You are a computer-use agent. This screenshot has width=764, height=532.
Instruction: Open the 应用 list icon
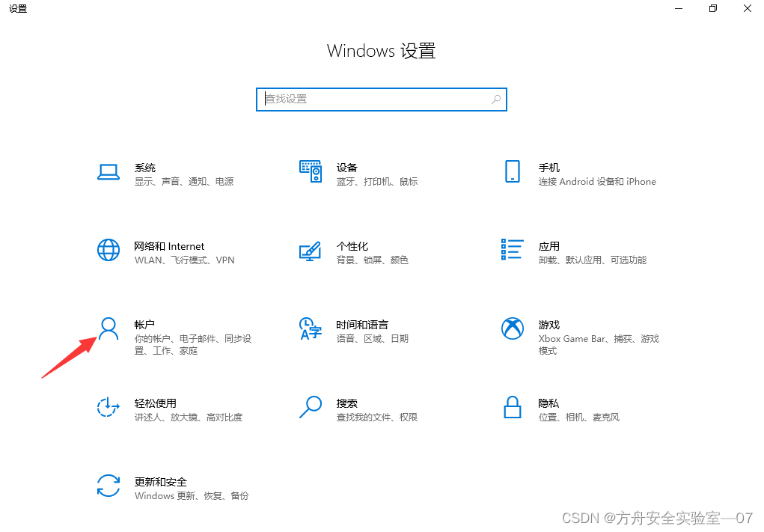(x=512, y=249)
